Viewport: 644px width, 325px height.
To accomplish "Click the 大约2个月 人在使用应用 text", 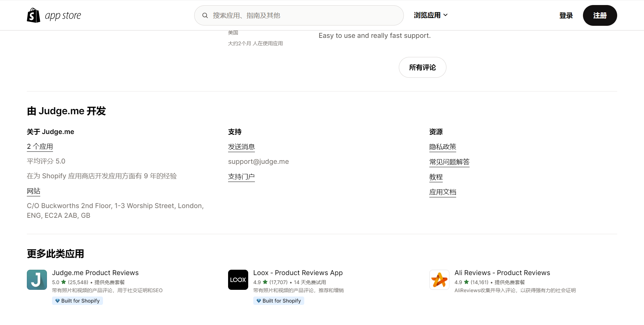I will point(255,43).
